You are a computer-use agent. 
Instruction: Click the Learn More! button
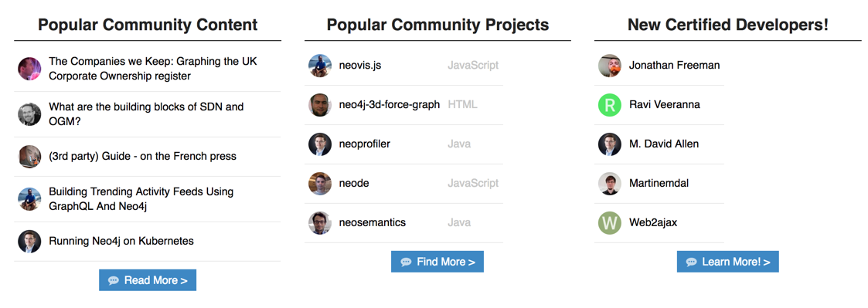click(x=728, y=262)
